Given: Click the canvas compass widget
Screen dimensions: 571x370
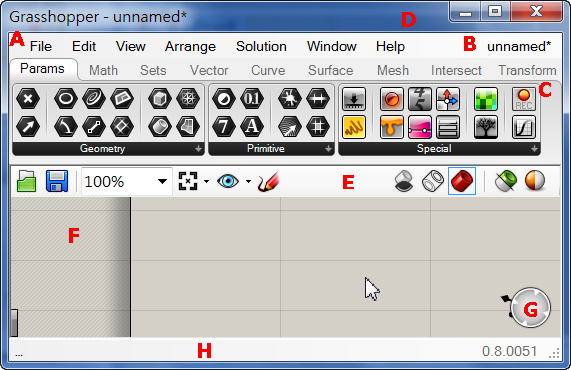Looking at the screenshot, I should (530, 308).
